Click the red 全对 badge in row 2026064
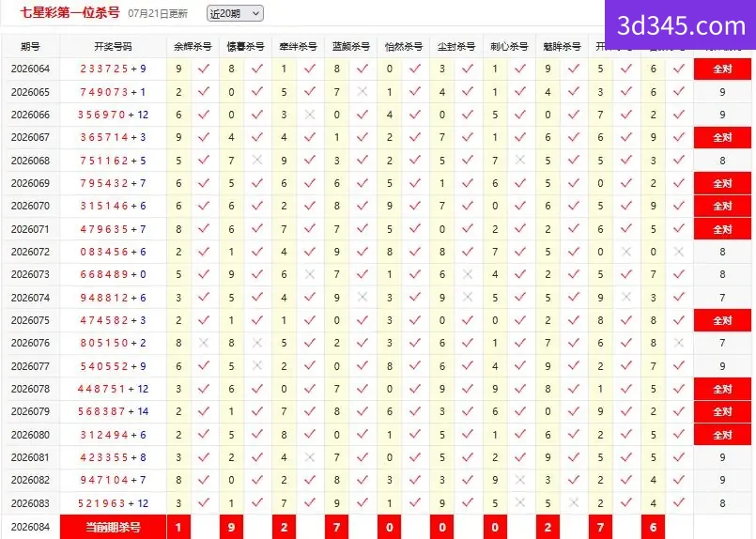The height and width of the screenshot is (539, 756). [722, 69]
